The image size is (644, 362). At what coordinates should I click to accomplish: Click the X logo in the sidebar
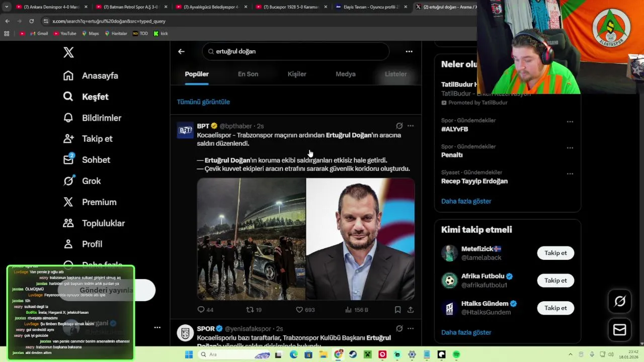click(x=68, y=52)
